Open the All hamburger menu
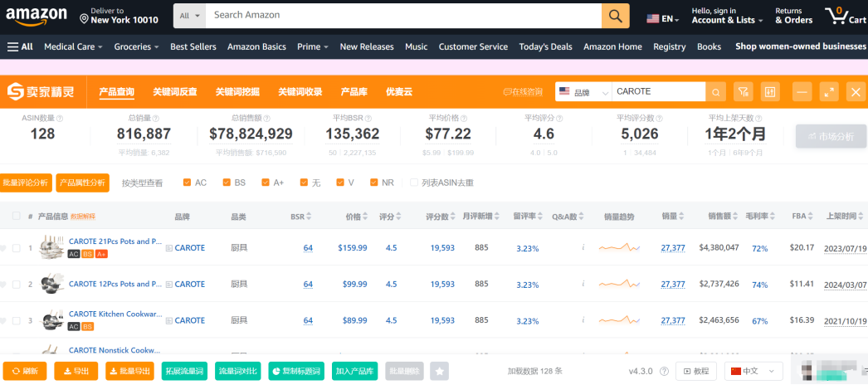 pyautogui.click(x=20, y=47)
